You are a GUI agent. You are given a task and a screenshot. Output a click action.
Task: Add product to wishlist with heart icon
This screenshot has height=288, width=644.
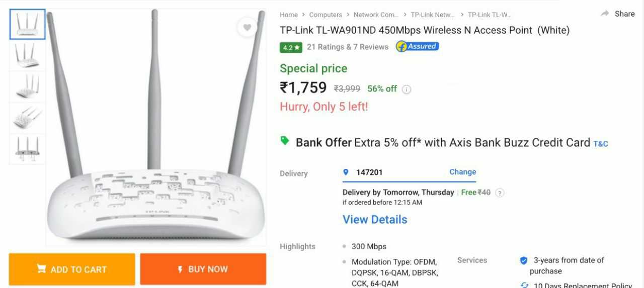point(247,28)
